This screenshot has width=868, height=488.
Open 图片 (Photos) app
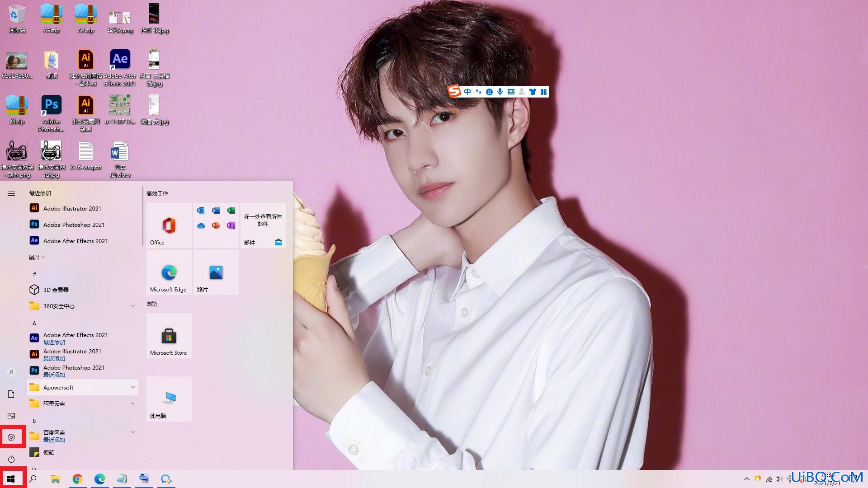pyautogui.click(x=216, y=272)
